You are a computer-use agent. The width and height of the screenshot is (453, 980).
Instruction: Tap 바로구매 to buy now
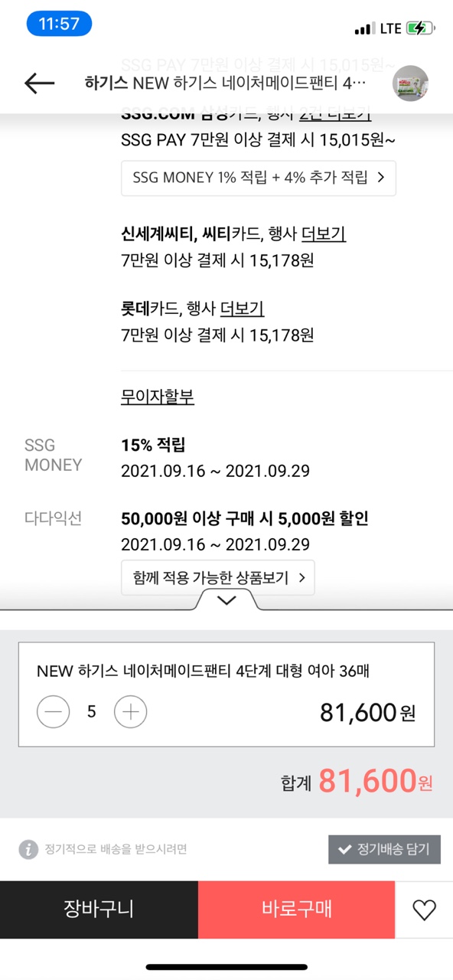[x=297, y=910]
